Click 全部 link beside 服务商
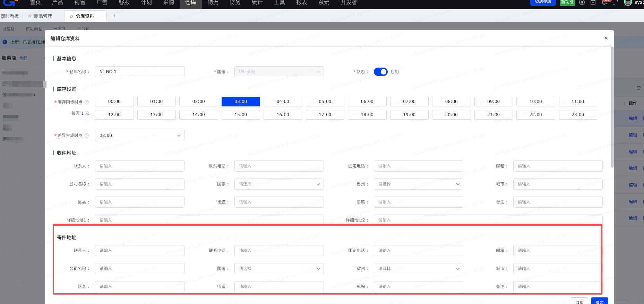 click(x=23, y=58)
